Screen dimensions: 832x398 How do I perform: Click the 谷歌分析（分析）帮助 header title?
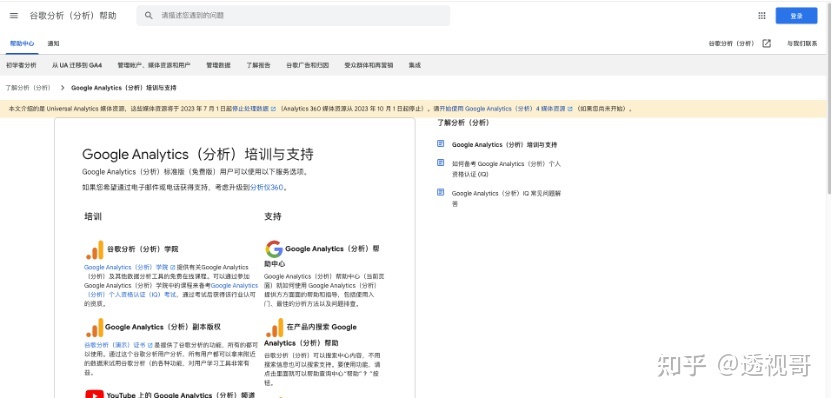tap(73, 16)
